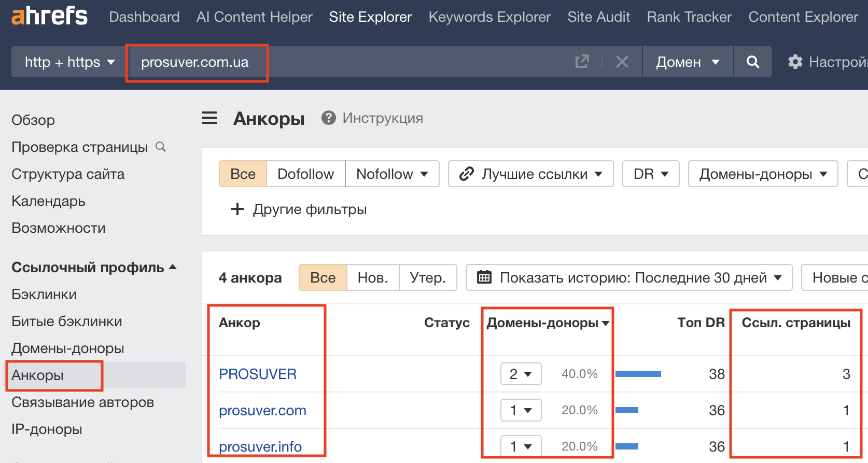Click the calendar icon in Показать историю
Screen dimensions: 868x463
(484, 277)
